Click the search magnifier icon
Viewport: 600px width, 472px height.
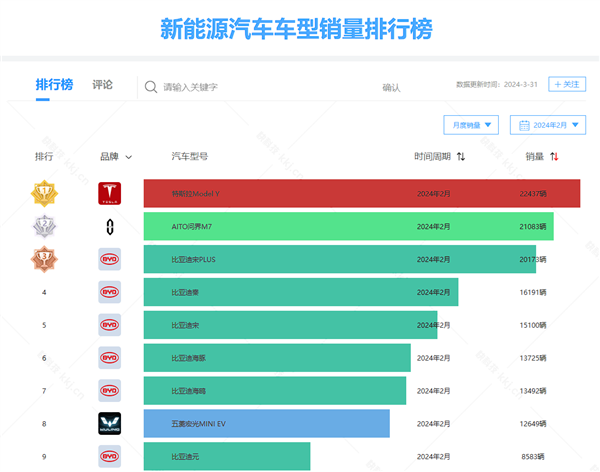click(x=151, y=87)
